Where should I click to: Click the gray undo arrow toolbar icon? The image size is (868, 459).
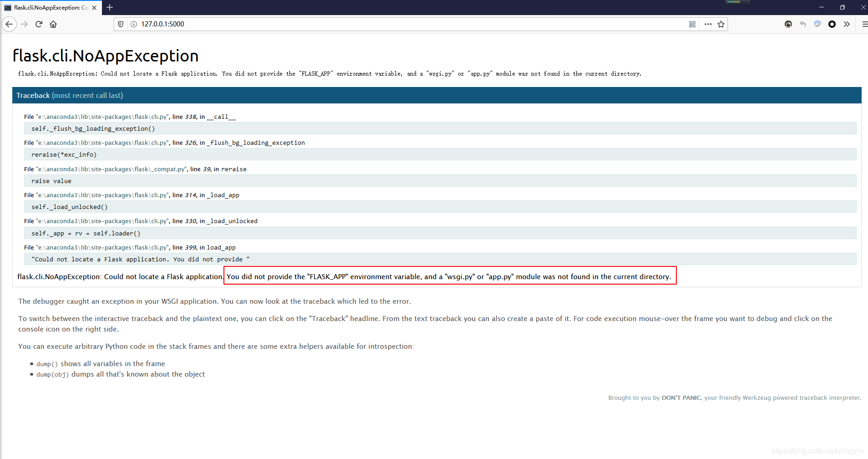[x=803, y=24]
